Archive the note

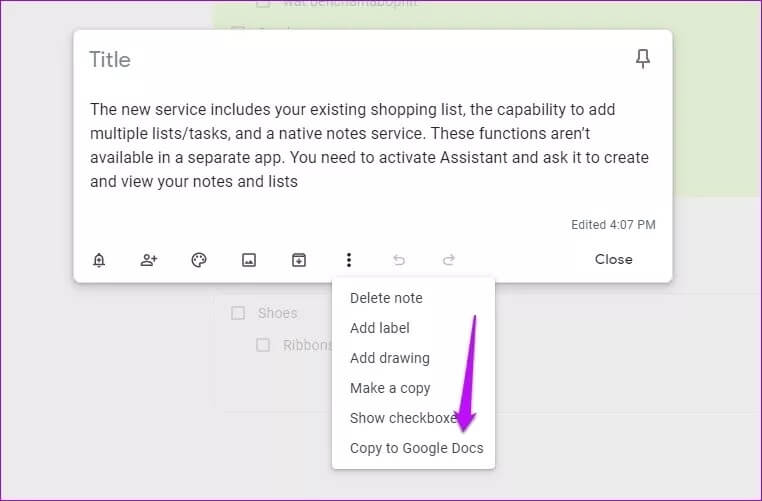(x=299, y=260)
